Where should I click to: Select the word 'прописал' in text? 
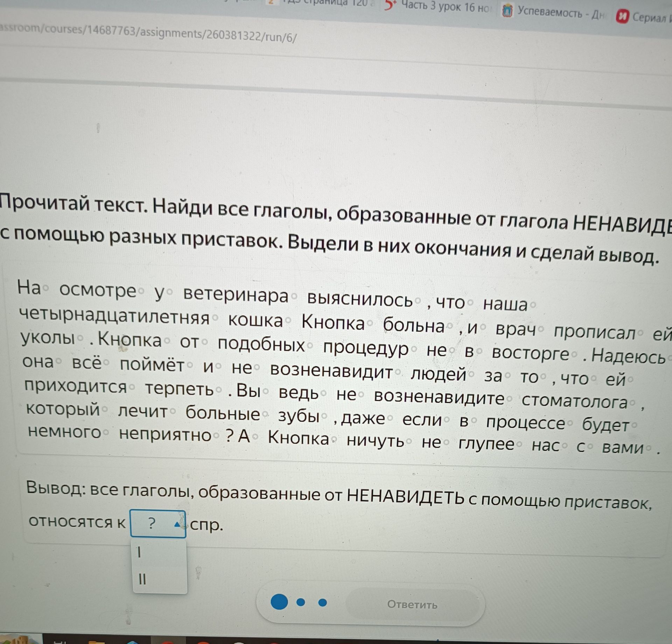pyautogui.click(x=594, y=331)
